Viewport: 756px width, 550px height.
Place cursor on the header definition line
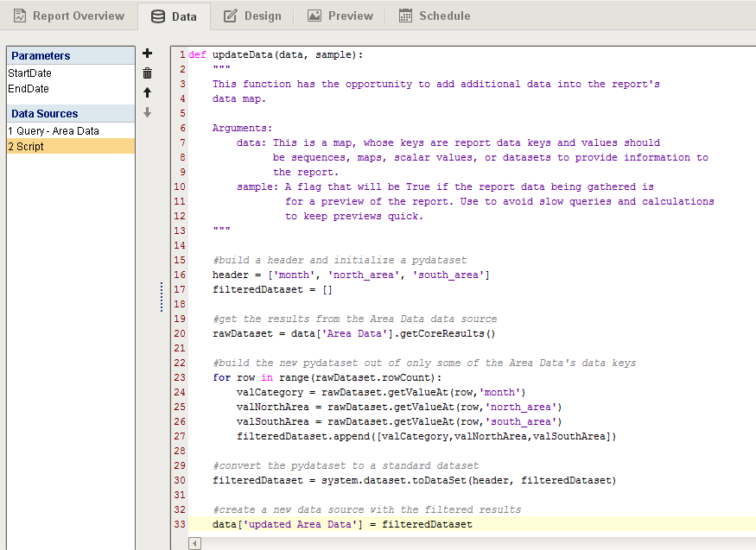point(351,275)
